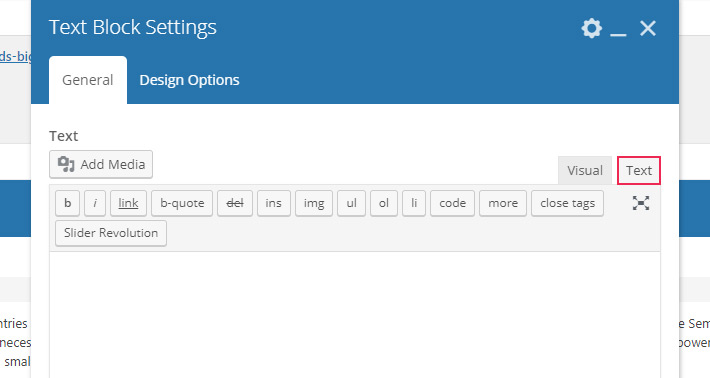Click the Slider Revolution button
710x378 pixels.
click(x=111, y=233)
